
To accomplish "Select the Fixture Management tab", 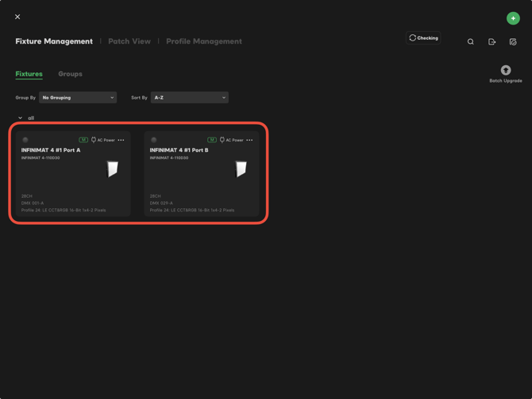I will coord(54,41).
